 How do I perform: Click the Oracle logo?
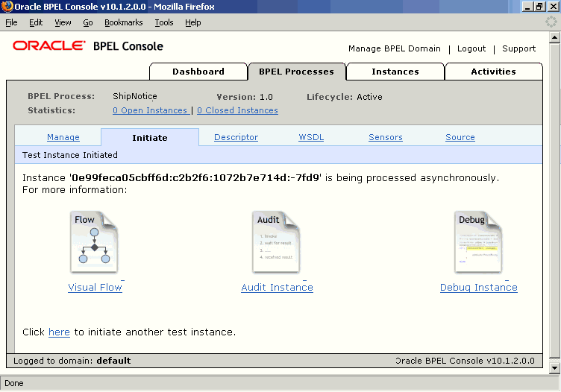(49, 45)
